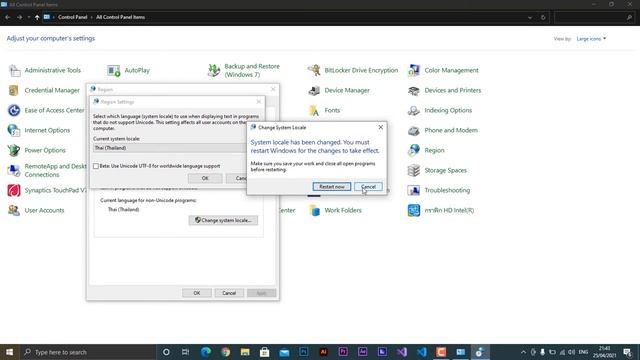The width and height of the screenshot is (640, 360).
Task: Open the Fonts icon
Action: [314, 110]
